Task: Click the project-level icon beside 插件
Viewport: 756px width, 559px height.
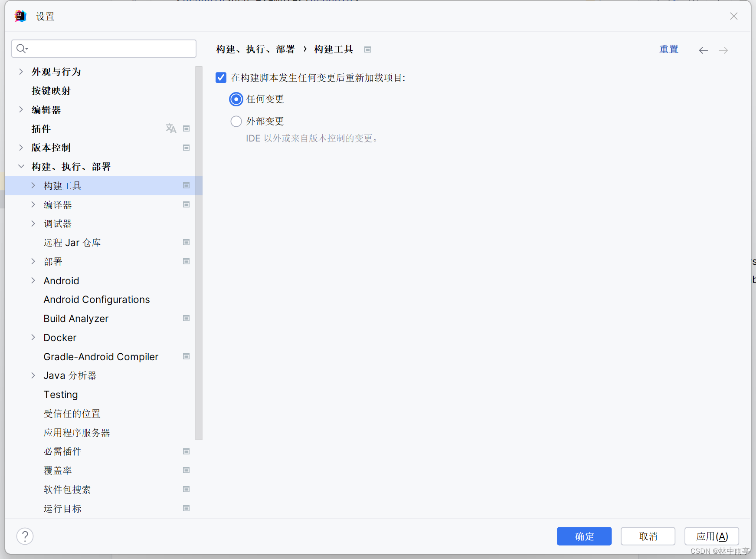Action: (x=187, y=128)
